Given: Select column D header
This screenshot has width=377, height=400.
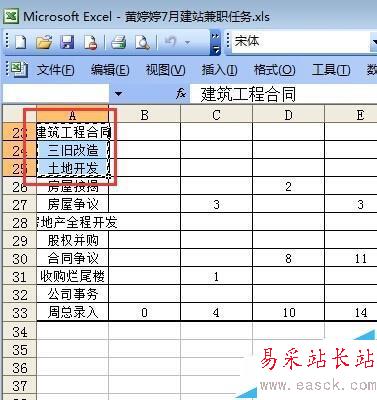Looking at the screenshot, I should pos(289,115).
